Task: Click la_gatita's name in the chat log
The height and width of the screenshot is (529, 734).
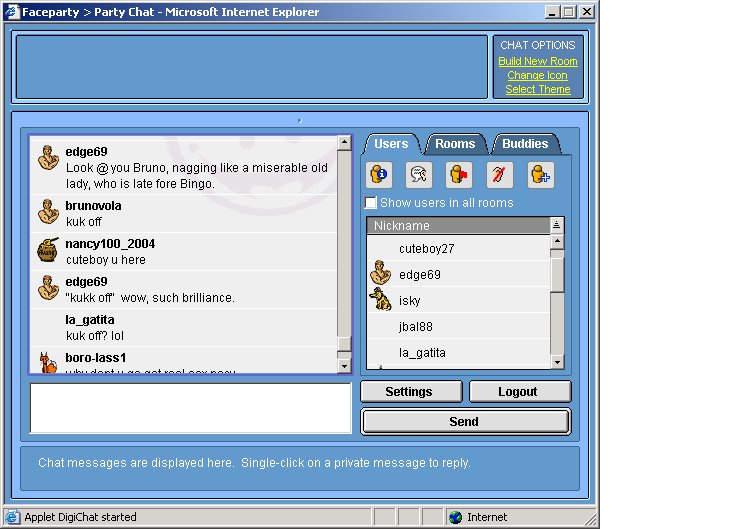Action: pos(90,320)
